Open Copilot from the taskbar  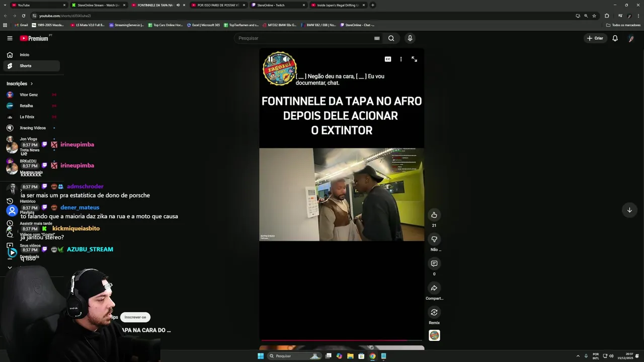(339, 356)
